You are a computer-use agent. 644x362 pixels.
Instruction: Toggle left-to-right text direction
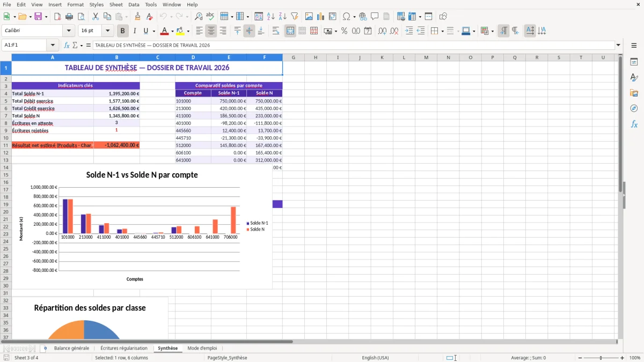503,31
